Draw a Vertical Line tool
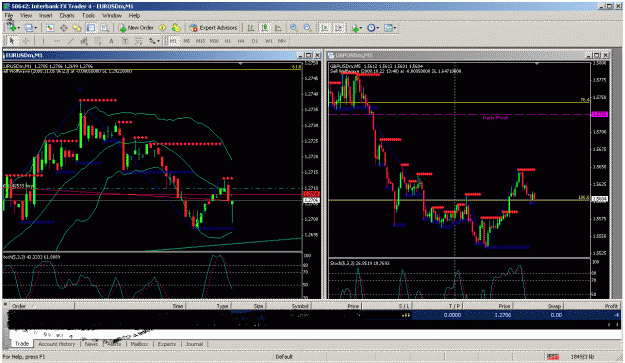The width and height of the screenshot is (625, 363). click(43, 41)
